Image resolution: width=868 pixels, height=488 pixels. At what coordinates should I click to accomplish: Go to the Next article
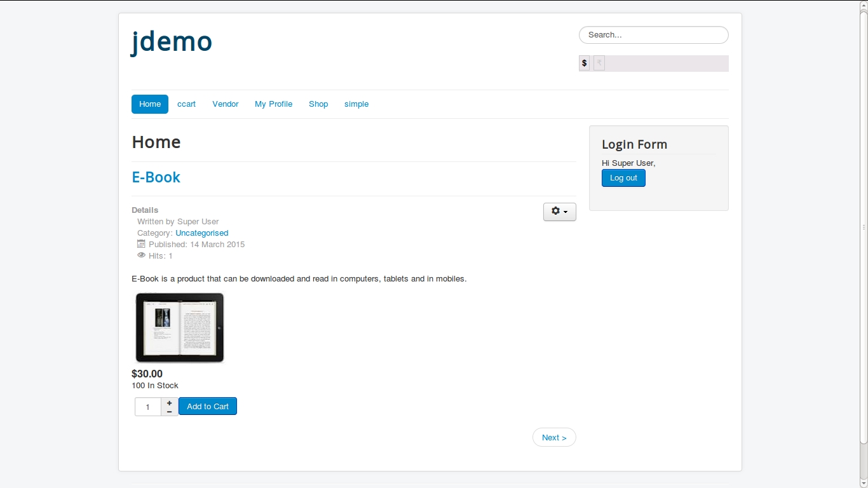click(x=554, y=438)
